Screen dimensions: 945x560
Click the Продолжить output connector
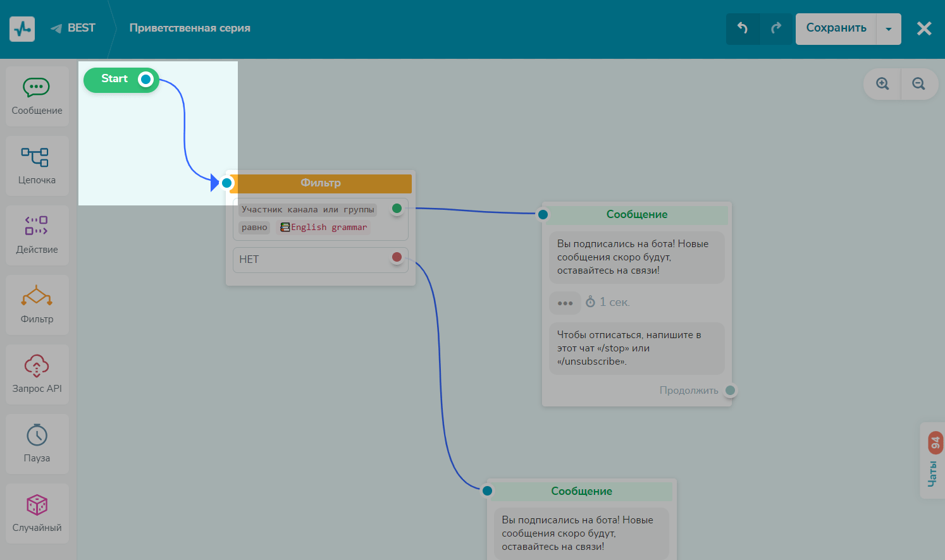pos(730,391)
